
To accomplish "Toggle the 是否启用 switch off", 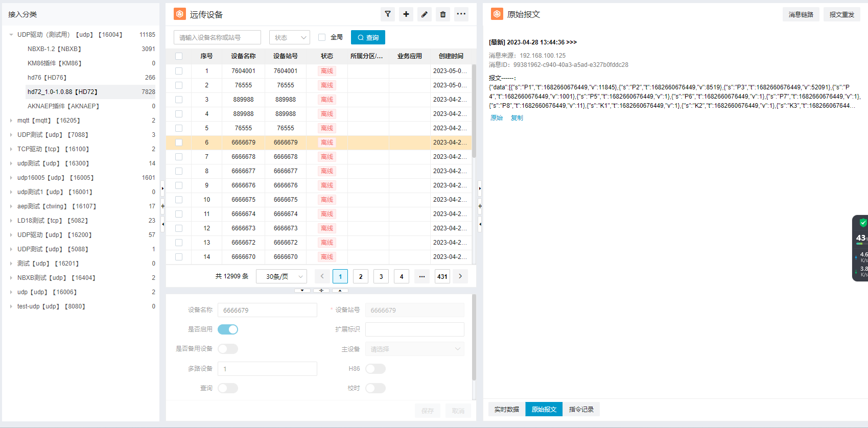I will pyautogui.click(x=228, y=329).
